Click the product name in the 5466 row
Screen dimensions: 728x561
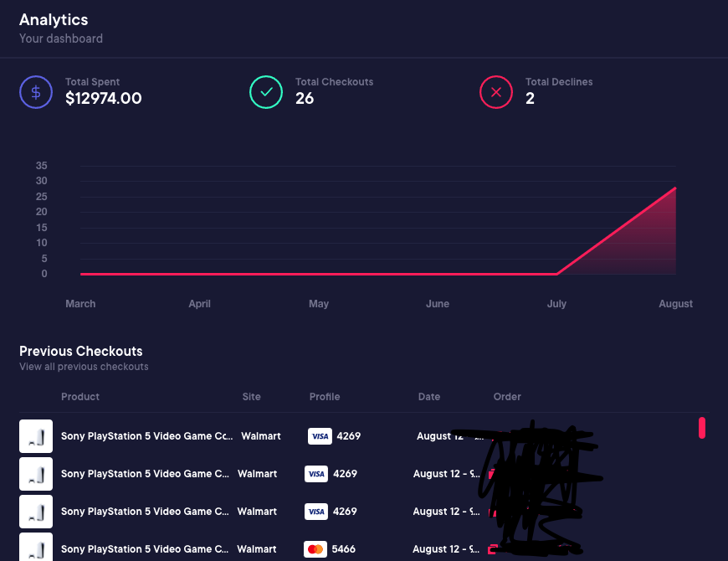[145, 549]
